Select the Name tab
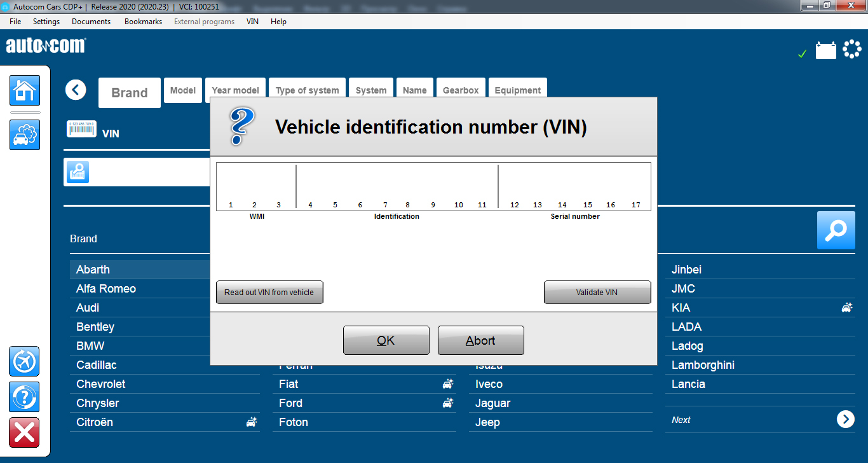 [x=415, y=88]
